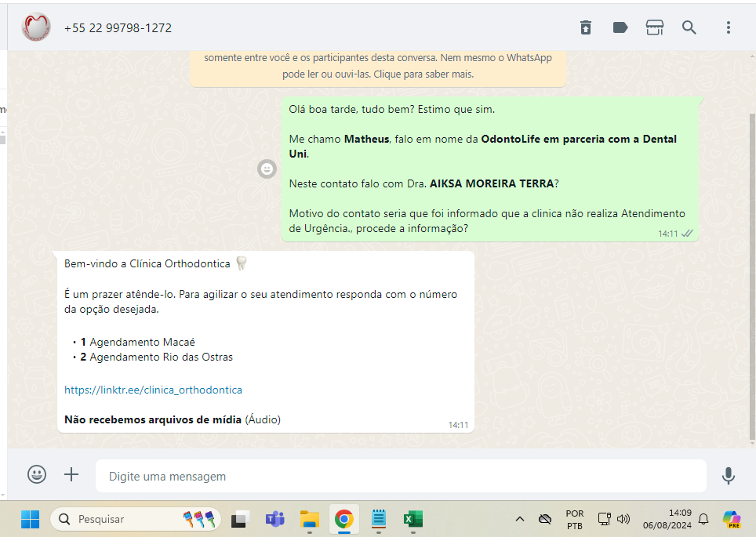Open the business catalog storefront icon
The width and height of the screenshot is (756, 537).
(x=654, y=27)
